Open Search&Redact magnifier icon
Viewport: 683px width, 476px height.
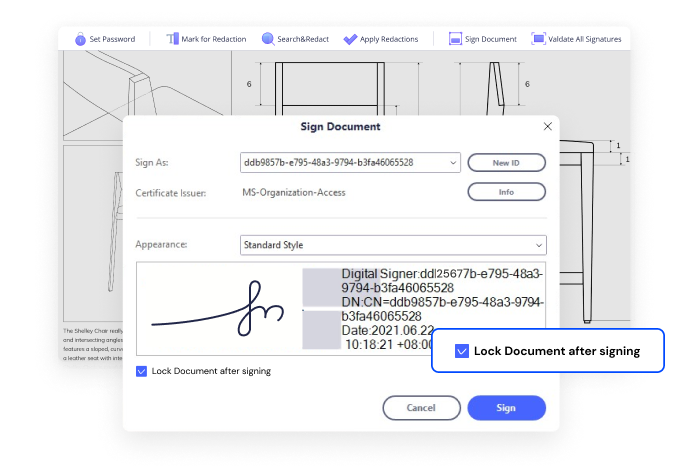(268, 39)
